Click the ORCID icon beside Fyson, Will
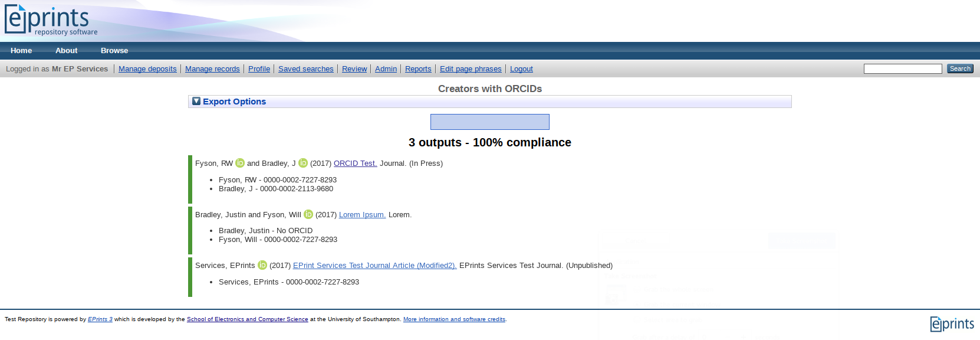Image resolution: width=980 pixels, height=340 pixels. point(308,214)
